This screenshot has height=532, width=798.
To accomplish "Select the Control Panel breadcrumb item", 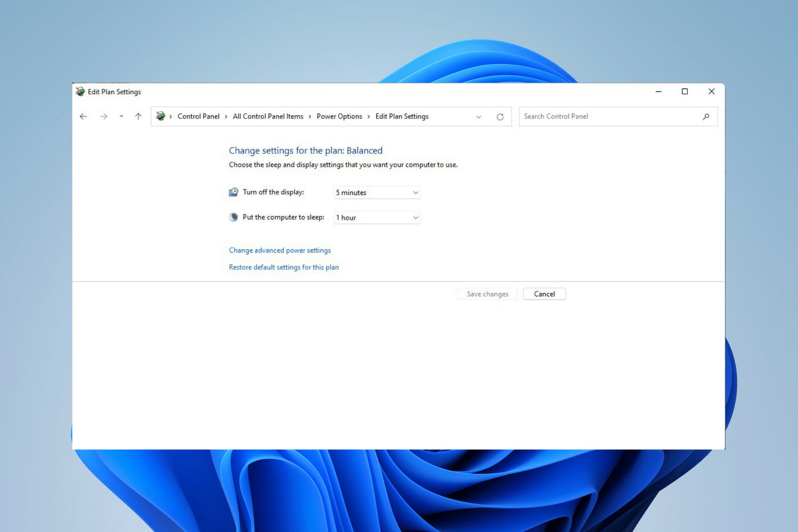I will pos(198,116).
